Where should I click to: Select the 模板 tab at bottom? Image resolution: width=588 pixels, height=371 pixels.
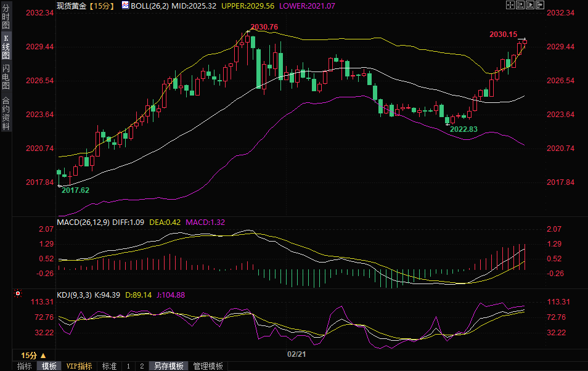click(49, 366)
